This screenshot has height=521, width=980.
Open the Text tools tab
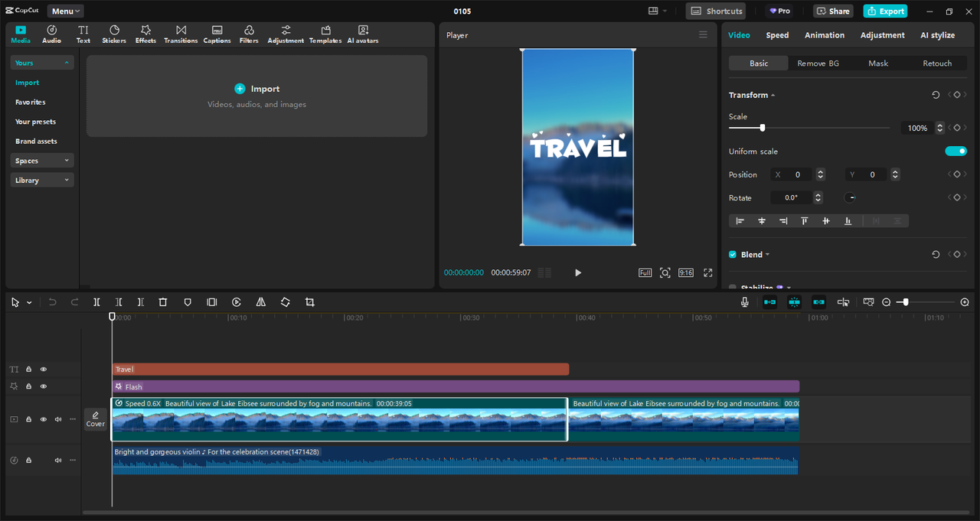pos(83,34)
